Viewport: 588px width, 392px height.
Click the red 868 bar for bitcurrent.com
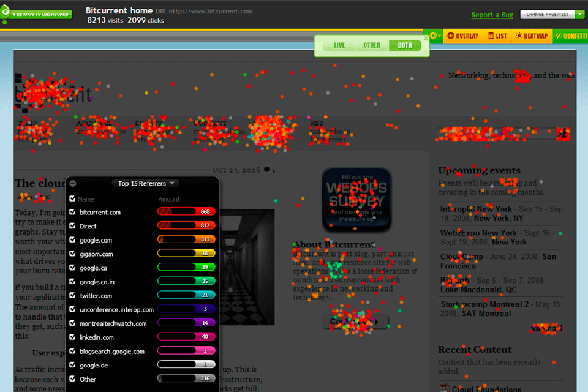[186, 211]
